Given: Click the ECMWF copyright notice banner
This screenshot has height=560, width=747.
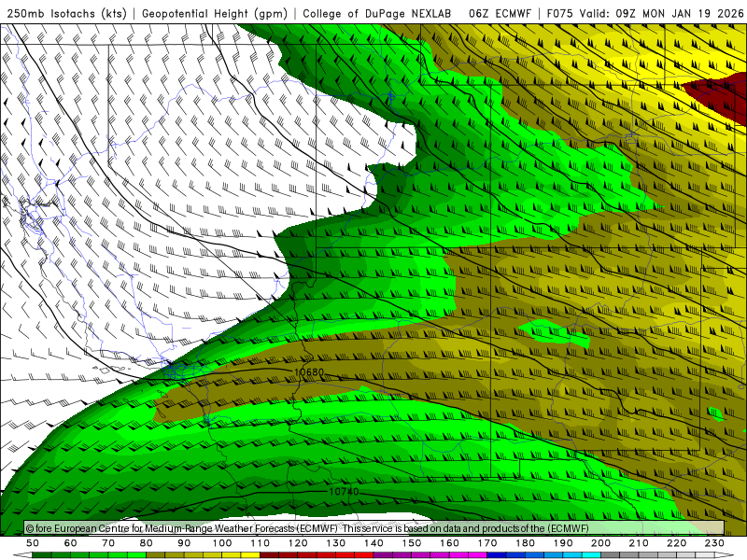Looking at the screenshot, I should (x=374, y=528).
